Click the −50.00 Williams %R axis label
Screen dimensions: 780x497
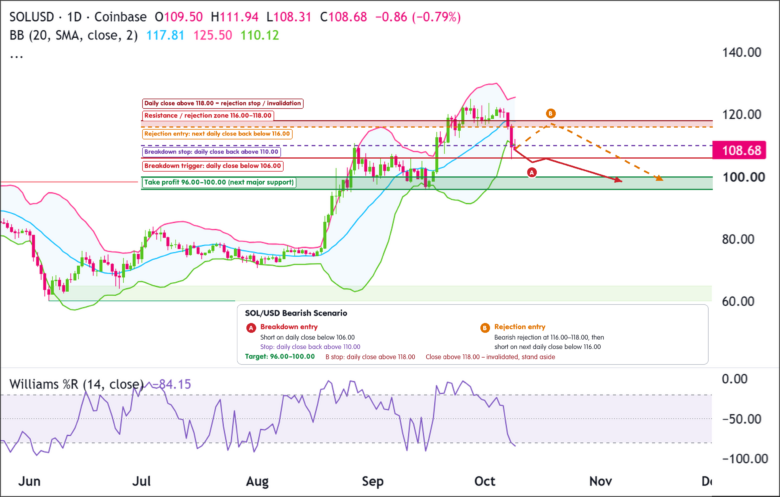[x=741, y=419]
